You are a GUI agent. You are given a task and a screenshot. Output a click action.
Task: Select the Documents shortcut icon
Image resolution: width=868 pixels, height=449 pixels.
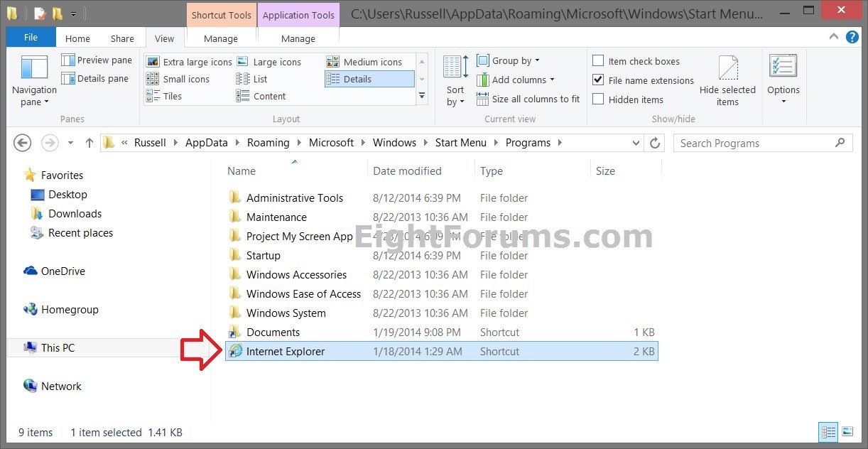[x=235, y=332]
